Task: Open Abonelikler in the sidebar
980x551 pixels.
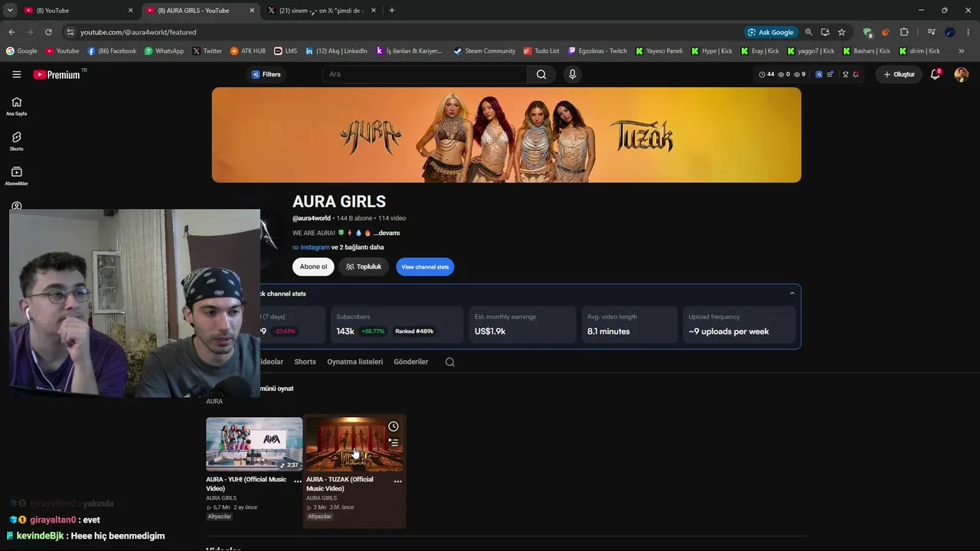Action: (x=16, y=176)
